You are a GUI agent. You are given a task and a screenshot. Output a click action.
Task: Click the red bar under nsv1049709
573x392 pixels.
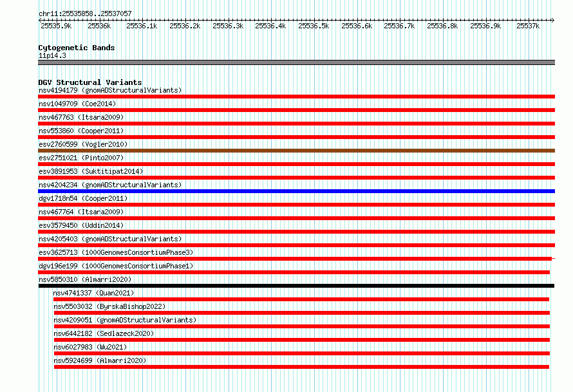click(x=296, y=110)
